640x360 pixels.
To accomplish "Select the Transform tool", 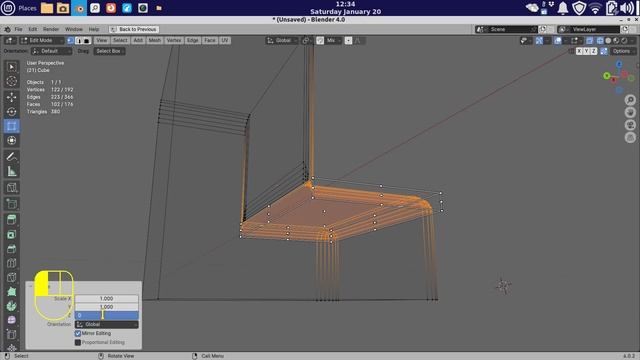I will click(11, 140).
